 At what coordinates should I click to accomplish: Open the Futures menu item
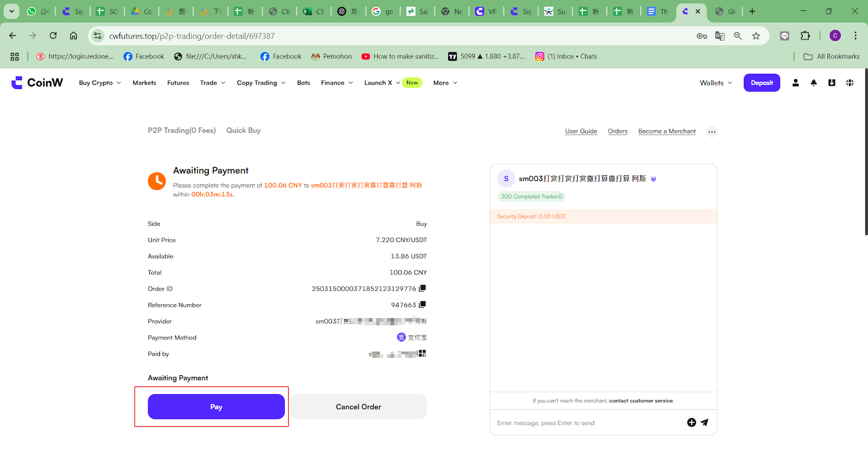[x=178, y=83]
